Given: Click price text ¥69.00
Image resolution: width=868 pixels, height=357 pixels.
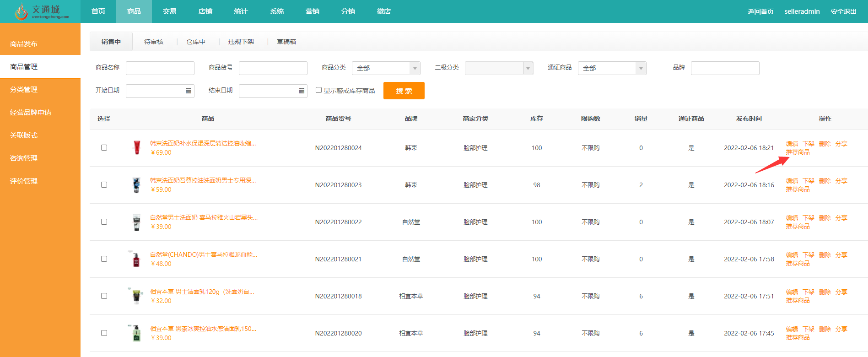Looking at the screenshot, I should 161,152.
